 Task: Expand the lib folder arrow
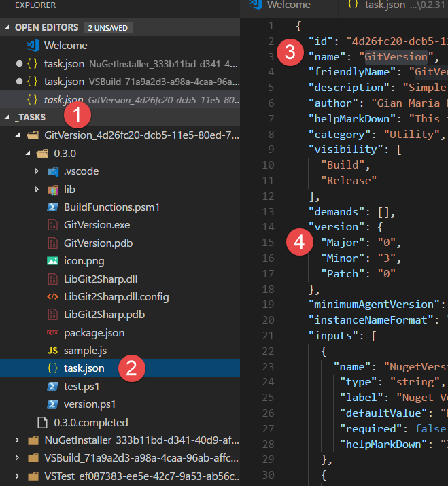click(x=37, y=189)
